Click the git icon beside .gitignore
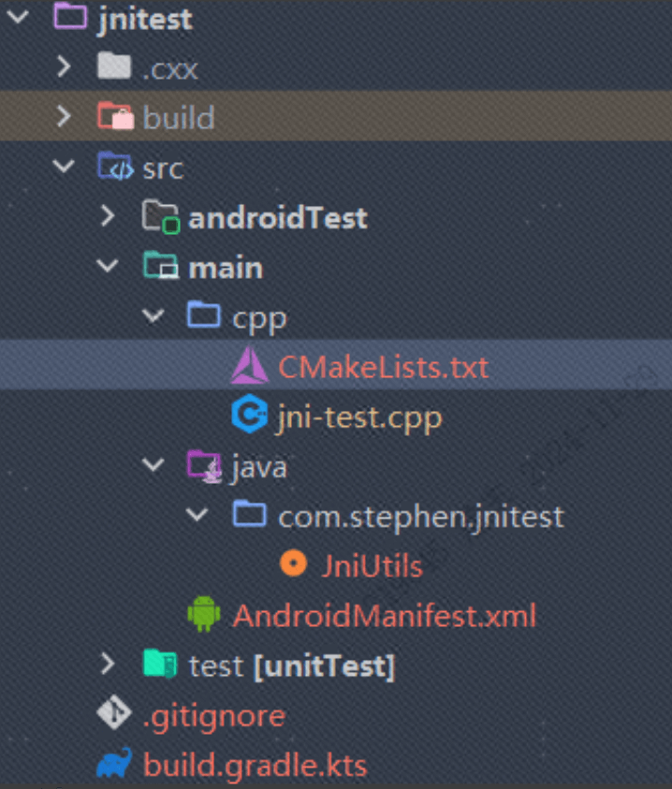The width and height of the screenshot is (672, 789). (x=114, y=716)
